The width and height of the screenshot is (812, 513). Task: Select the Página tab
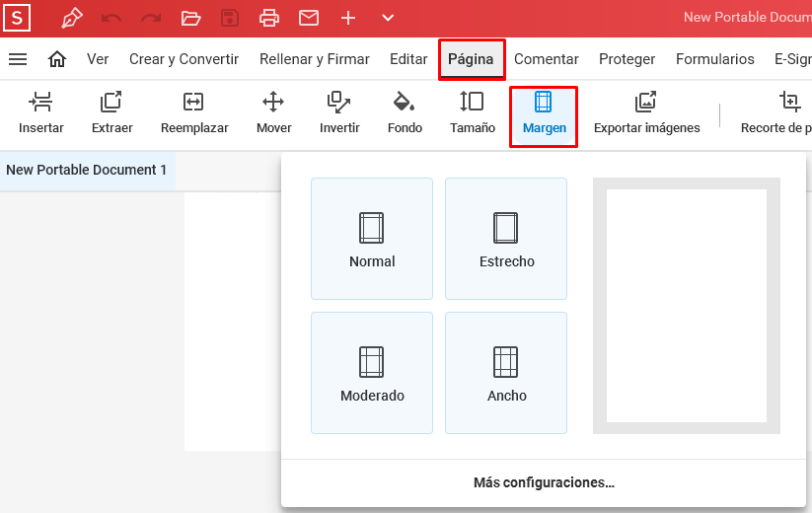tap(471, 59)
